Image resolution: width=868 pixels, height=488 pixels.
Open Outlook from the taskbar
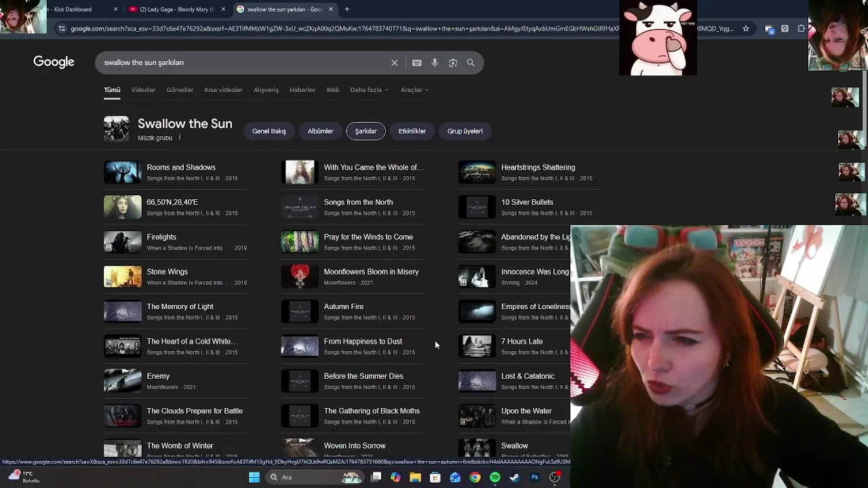455,477
